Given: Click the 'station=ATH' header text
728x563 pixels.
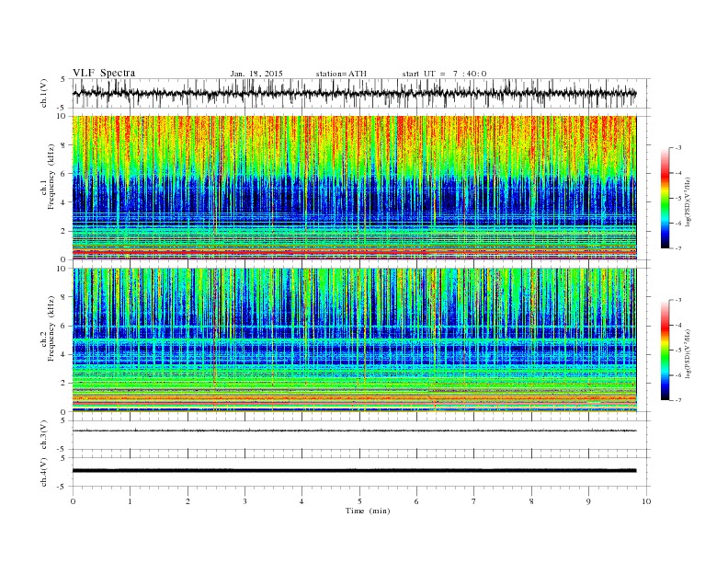Looking at the screenshot, I should point(341,74).
